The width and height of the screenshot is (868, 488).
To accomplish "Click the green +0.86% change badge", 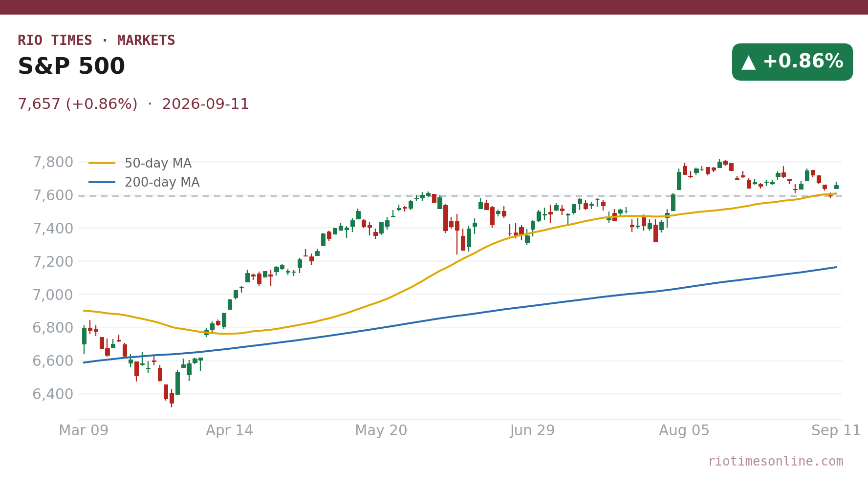I will [x=792, y=62].
